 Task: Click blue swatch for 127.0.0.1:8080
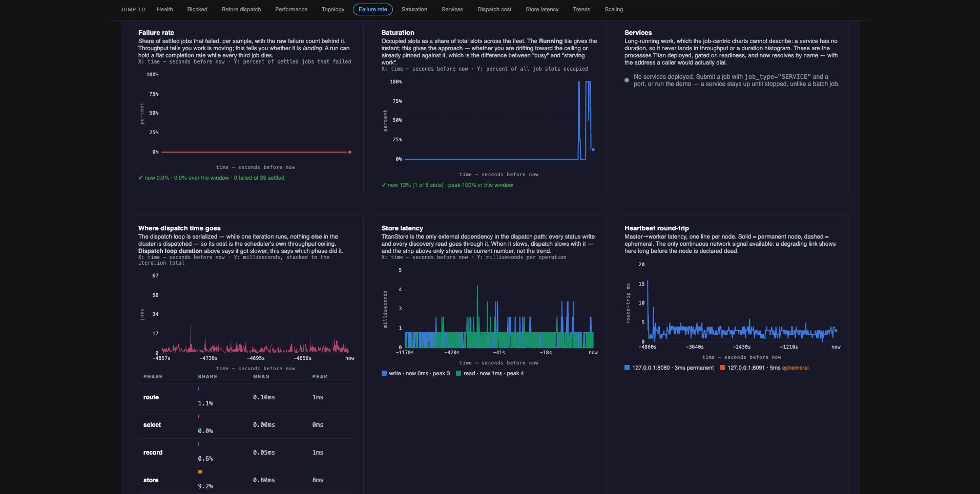(x=627, y=368)
